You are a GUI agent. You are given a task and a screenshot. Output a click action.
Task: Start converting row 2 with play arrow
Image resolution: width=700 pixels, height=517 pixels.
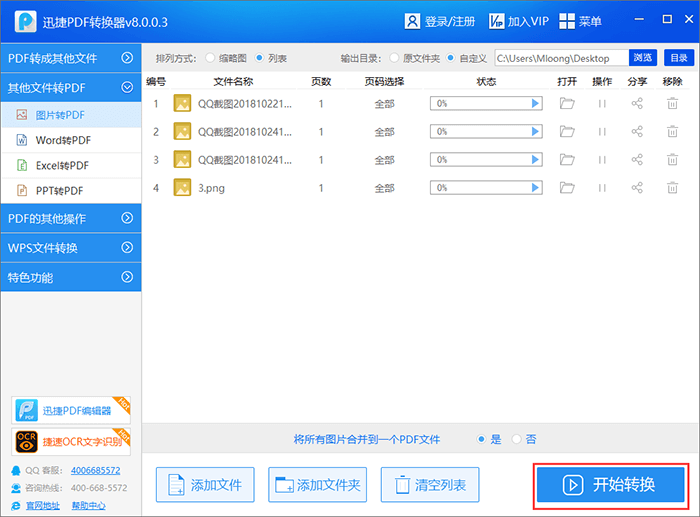(x=535, y=132)
